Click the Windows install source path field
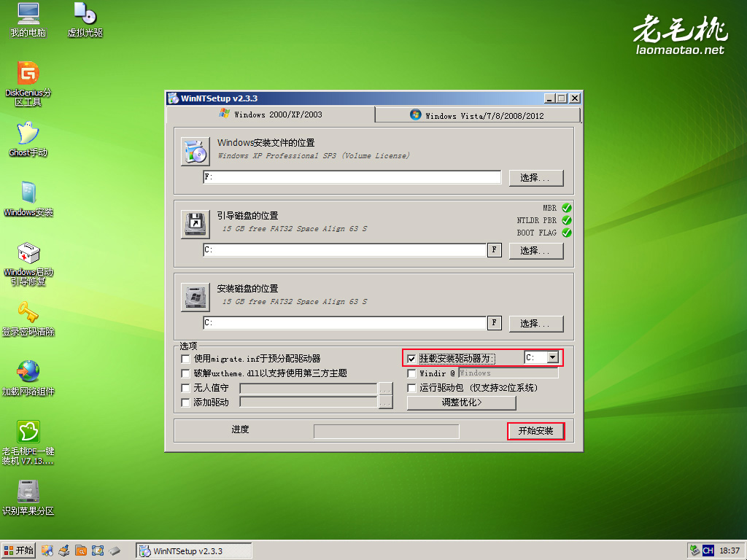This screenshot has width=747, height=560. point(352,177)
